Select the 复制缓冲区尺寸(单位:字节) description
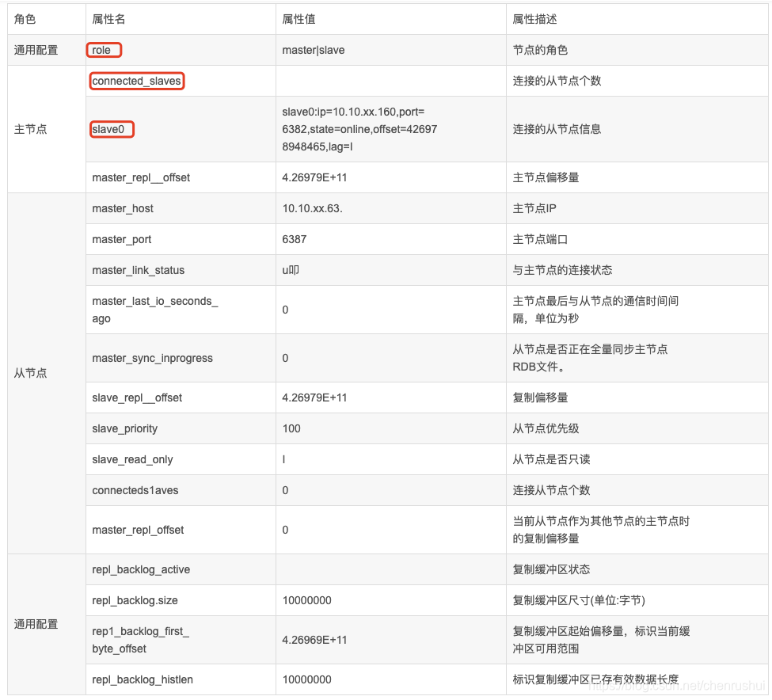 (579, 600)
